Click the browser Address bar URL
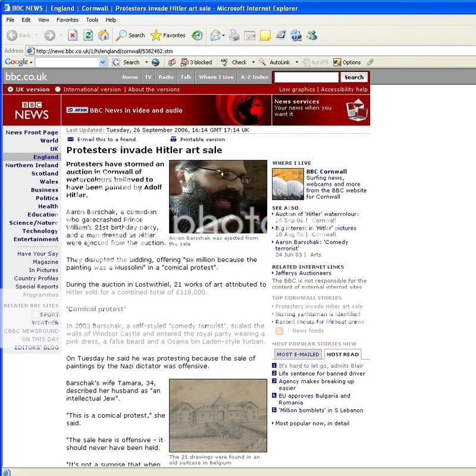The image size is (476, 476). 105,51
